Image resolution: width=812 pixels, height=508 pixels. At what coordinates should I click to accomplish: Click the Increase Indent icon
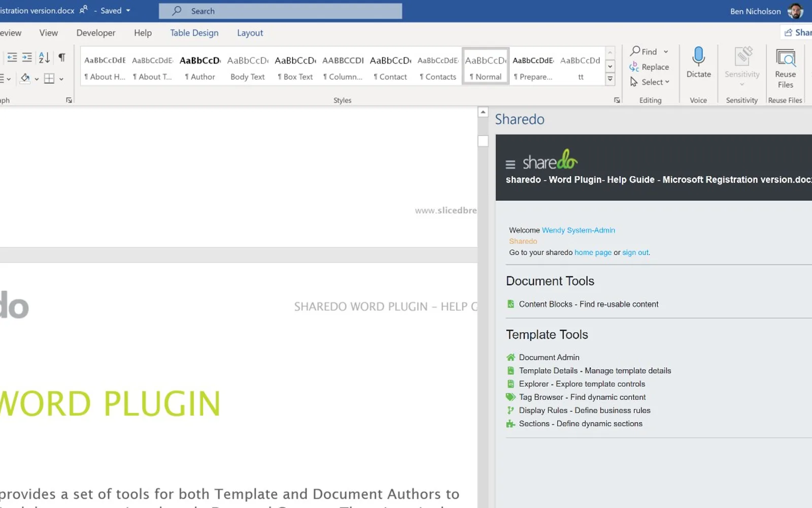tap(27, 57)
